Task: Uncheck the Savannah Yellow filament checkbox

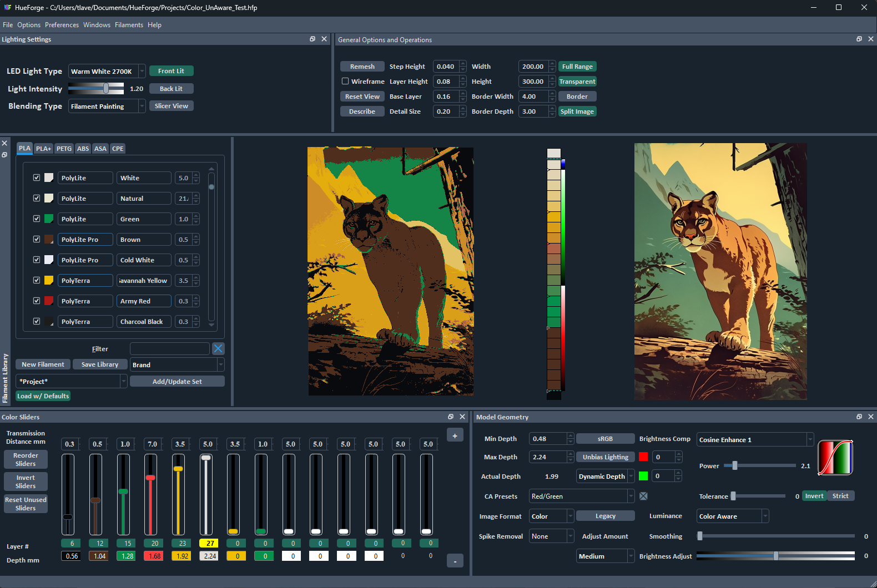Action: 37,280
